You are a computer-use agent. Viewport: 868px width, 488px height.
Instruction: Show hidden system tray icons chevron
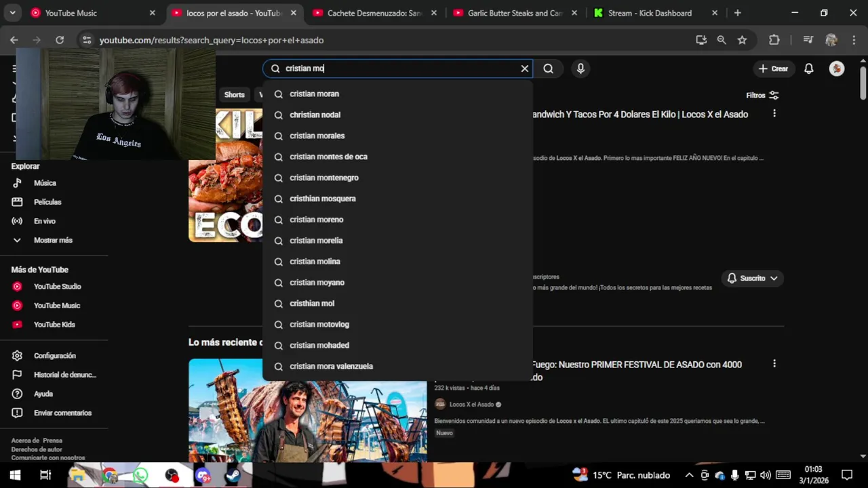point(689,475)
